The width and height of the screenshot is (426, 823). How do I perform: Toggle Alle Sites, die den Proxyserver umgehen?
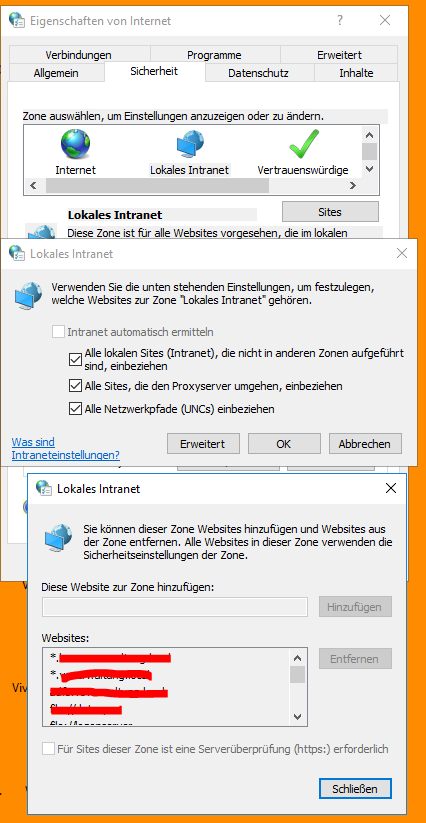point(74,386)
